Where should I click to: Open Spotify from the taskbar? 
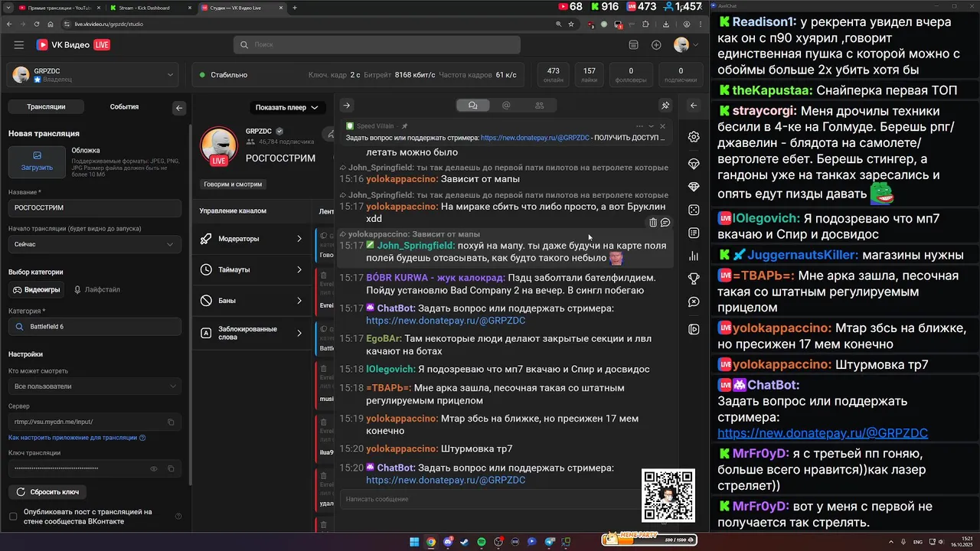click(x=482, y=542)
